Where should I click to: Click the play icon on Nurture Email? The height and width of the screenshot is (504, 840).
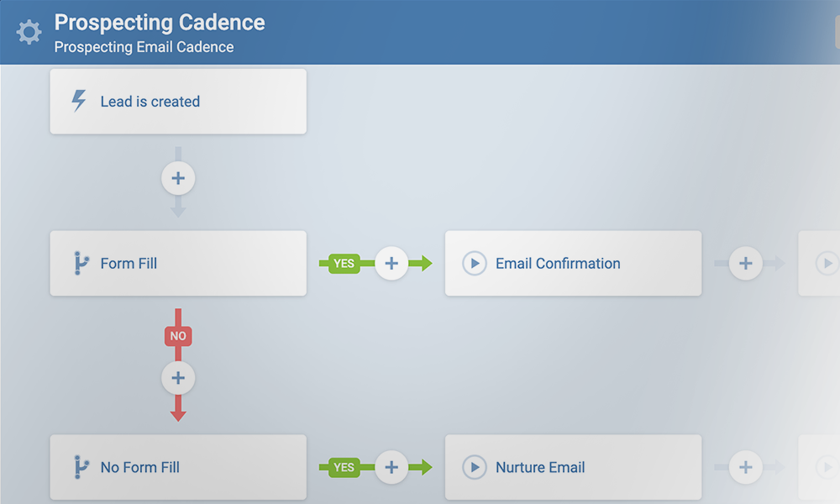coord(475,467)
